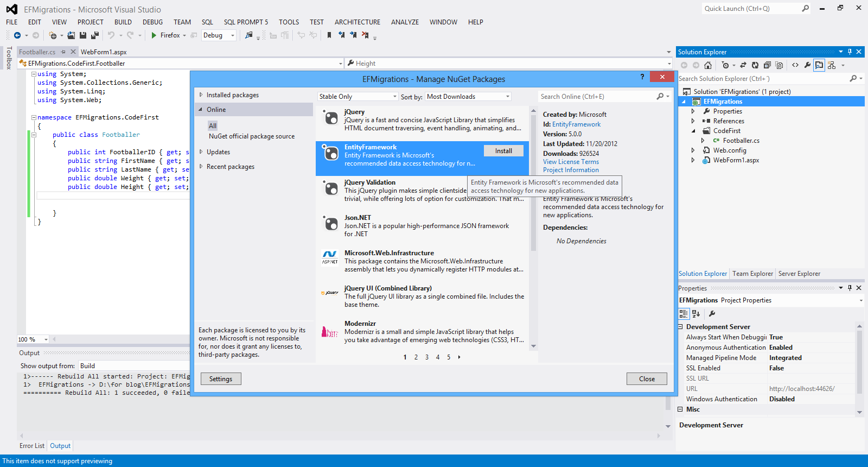Expand the Updates section

[201, 152]
